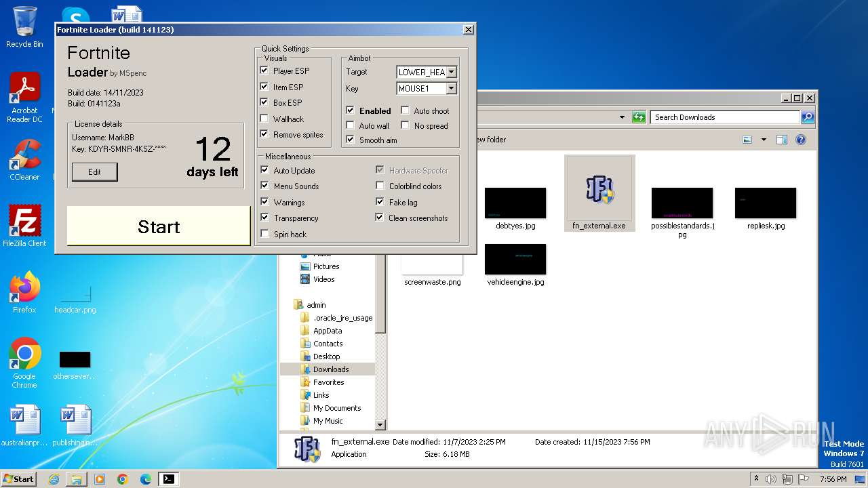868x488 pixels.
Task: Toggle the Fake lag checkbox
Action: [380, 202]
